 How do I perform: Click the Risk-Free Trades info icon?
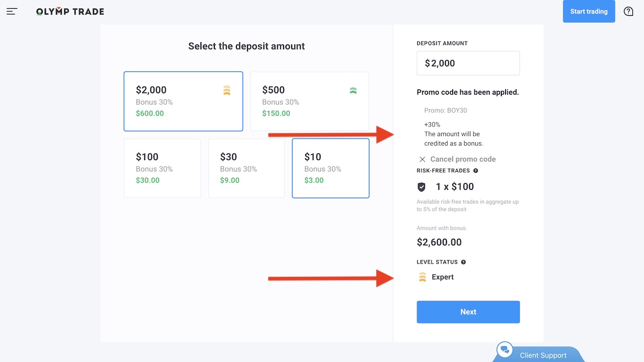pos(476,171)
